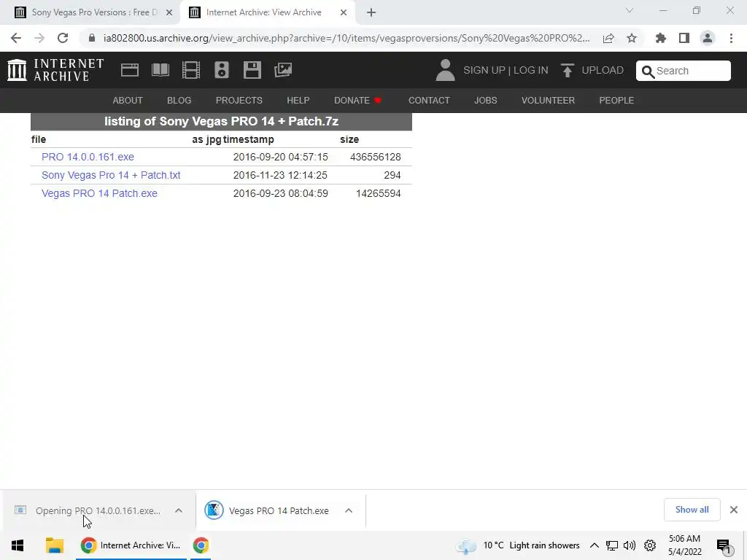Open the Audio speaker icon
747x560 pixels.
pyautogui.click(x=222, y=70)
